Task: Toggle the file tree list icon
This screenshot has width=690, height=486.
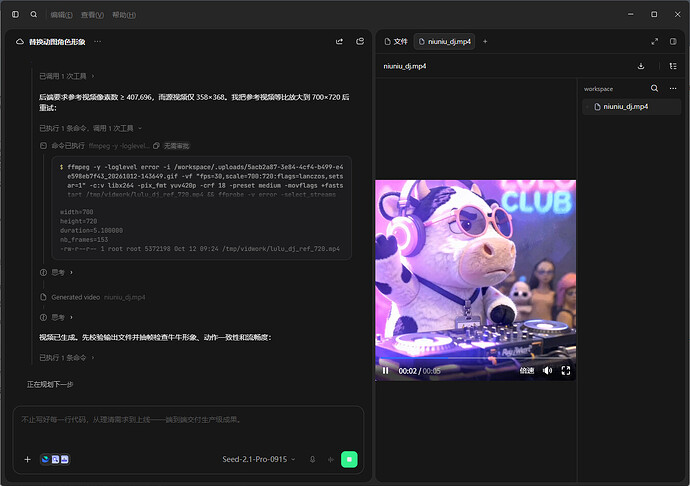Action: tap(673, 66)
